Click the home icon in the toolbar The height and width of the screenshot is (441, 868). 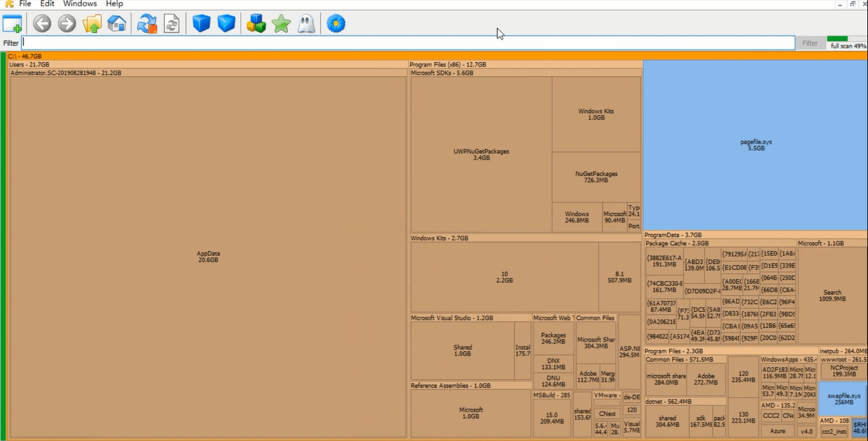(116, 24)
